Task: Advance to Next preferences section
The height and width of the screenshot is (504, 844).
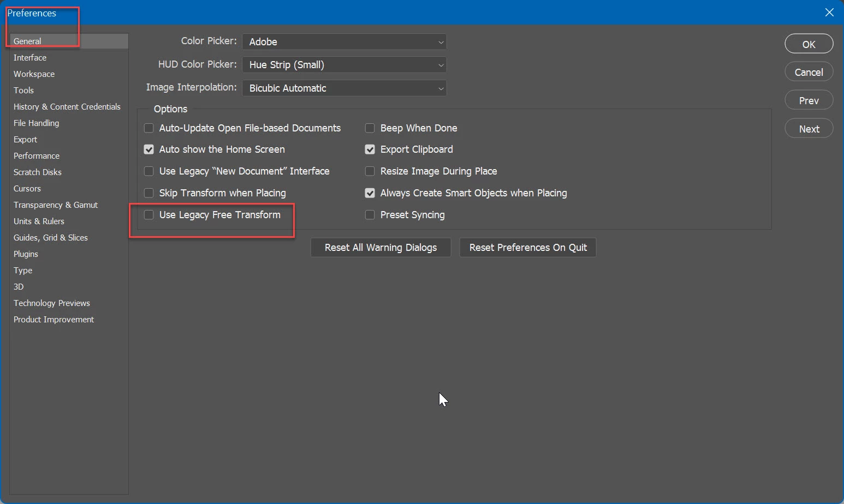Action: tap(809, 129)
